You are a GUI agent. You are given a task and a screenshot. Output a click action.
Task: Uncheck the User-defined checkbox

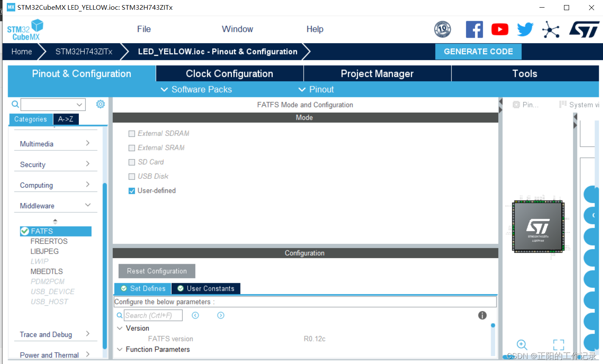click(x=132, y=191)
